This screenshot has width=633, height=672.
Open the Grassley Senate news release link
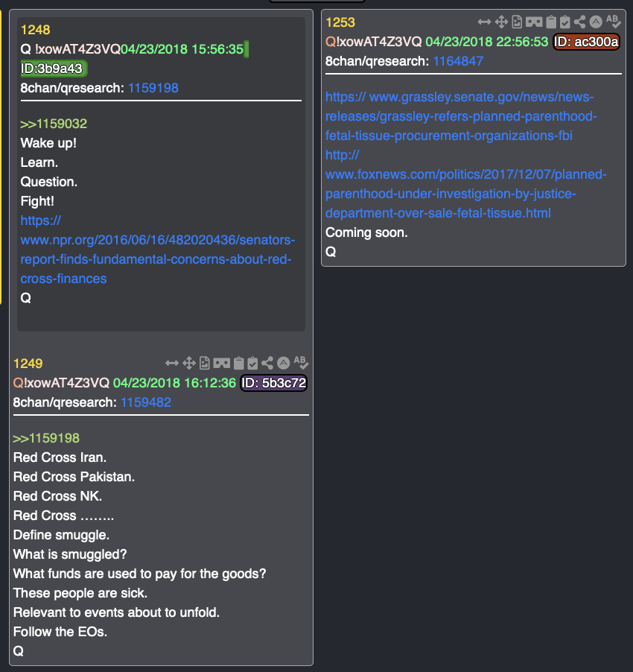click(461, 116)
